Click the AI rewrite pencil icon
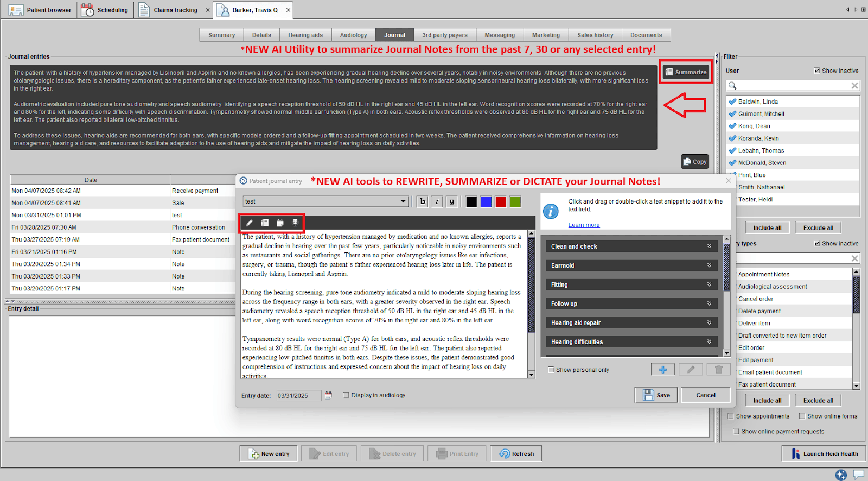Viewport: 868px width, 481px height. 249,223
